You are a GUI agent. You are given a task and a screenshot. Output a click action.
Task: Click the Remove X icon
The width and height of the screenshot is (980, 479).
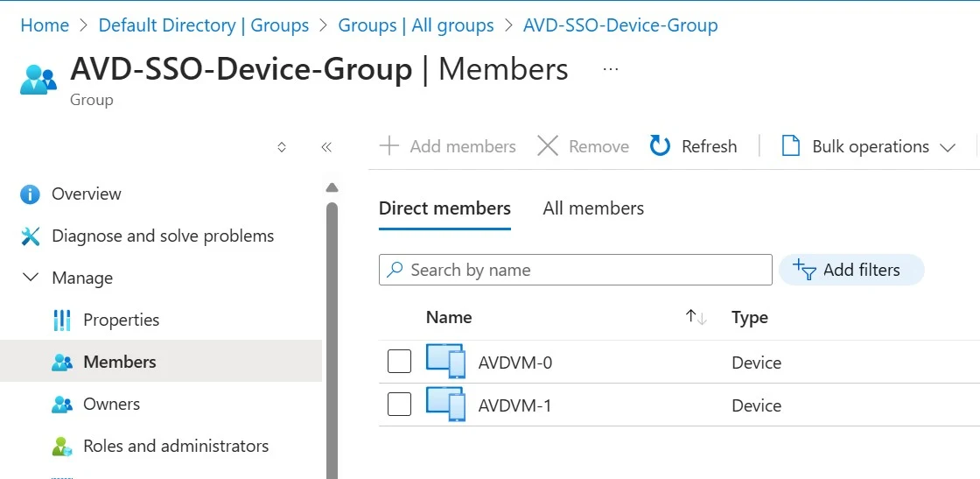point(548,146)
